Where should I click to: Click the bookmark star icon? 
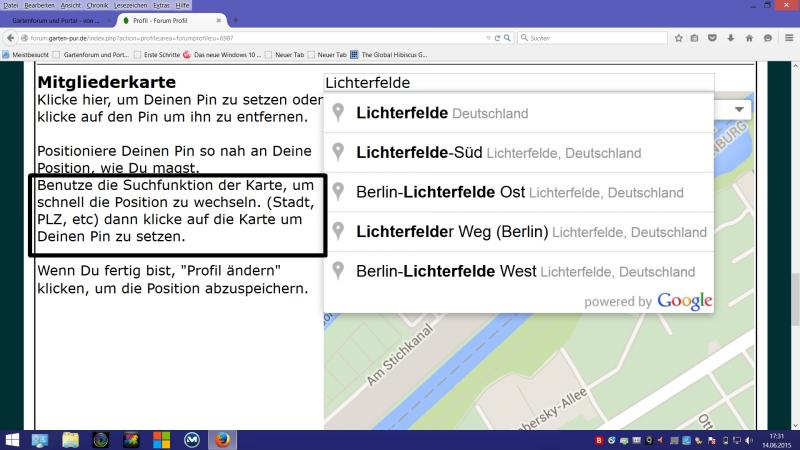click(x=678, y=38)
